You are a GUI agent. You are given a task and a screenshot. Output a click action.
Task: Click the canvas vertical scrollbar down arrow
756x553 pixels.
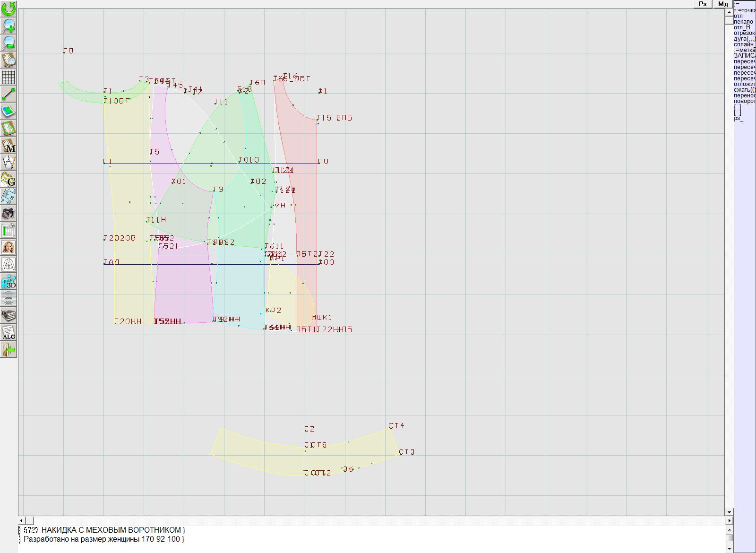pos(729,512)
